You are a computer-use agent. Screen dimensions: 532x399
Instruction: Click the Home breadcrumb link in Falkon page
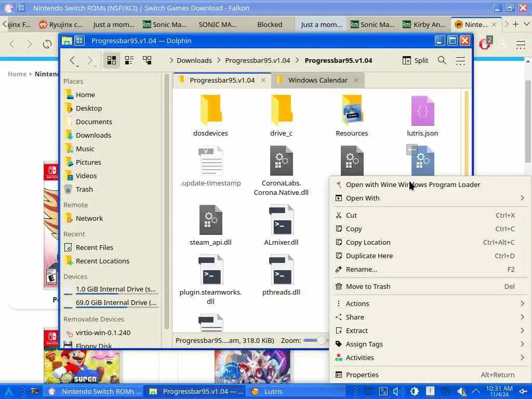17,74
